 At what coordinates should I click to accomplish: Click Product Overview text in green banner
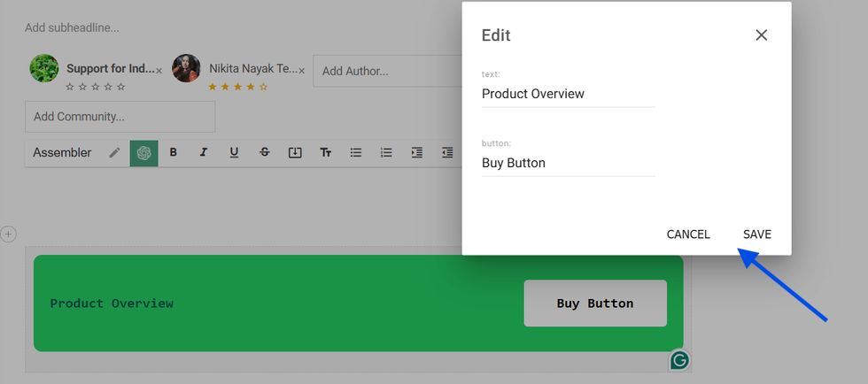[112, 303]
